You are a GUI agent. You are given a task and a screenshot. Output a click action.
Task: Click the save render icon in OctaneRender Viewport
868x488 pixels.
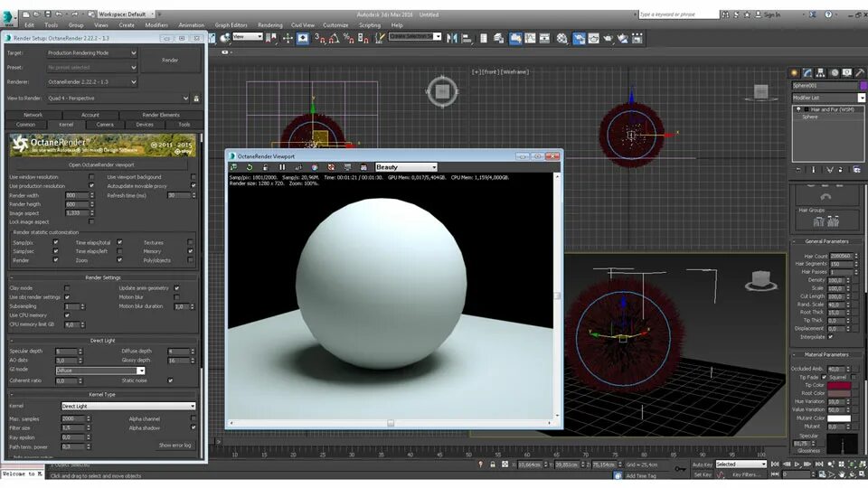[x=363, y=167]
